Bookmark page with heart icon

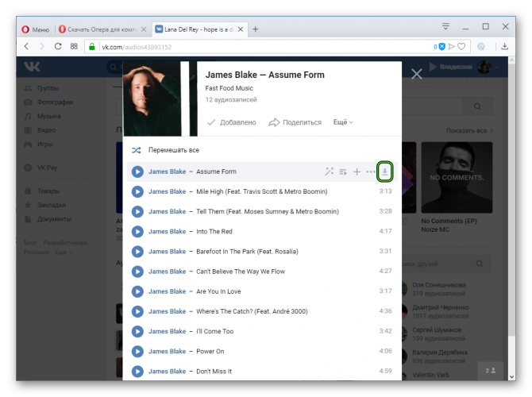click(x=461, y=47)
